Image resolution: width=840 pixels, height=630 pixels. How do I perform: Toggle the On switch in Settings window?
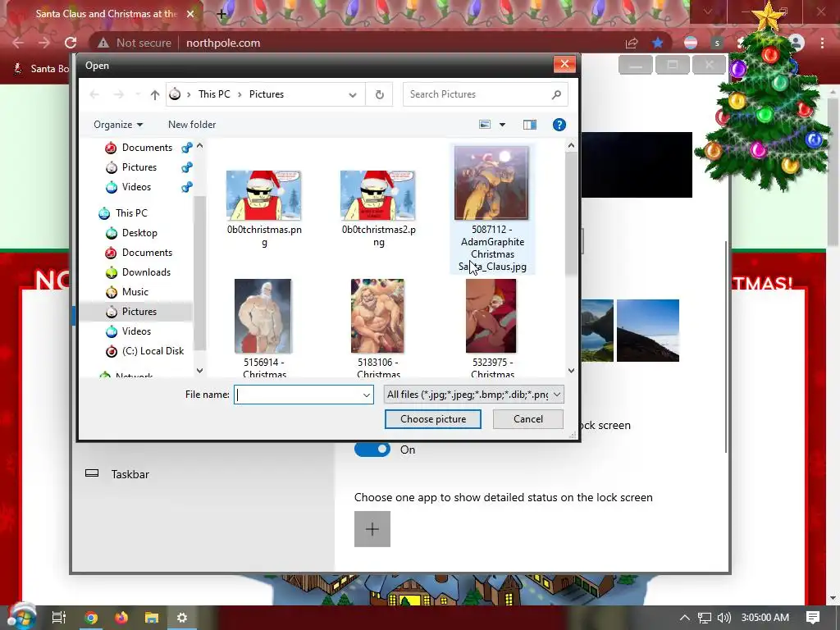372,450
